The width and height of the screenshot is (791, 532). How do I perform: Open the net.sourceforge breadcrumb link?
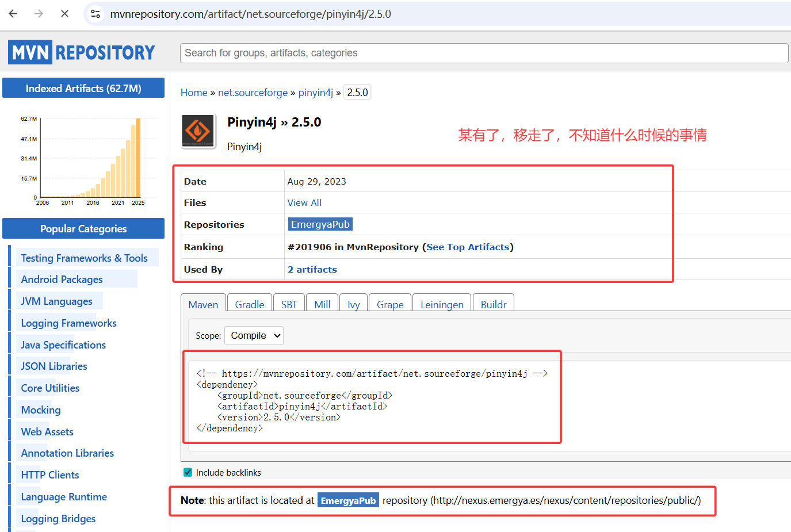click(x=253, y=93)
